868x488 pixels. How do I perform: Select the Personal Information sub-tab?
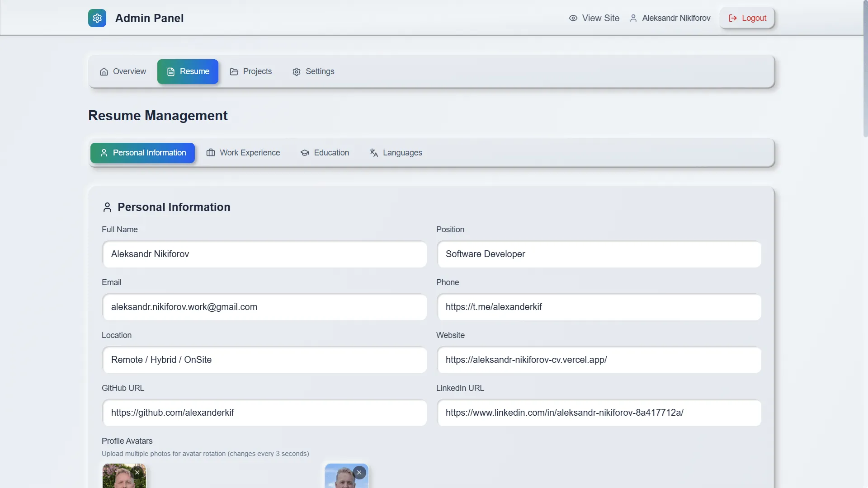click(x=142, y=153)
